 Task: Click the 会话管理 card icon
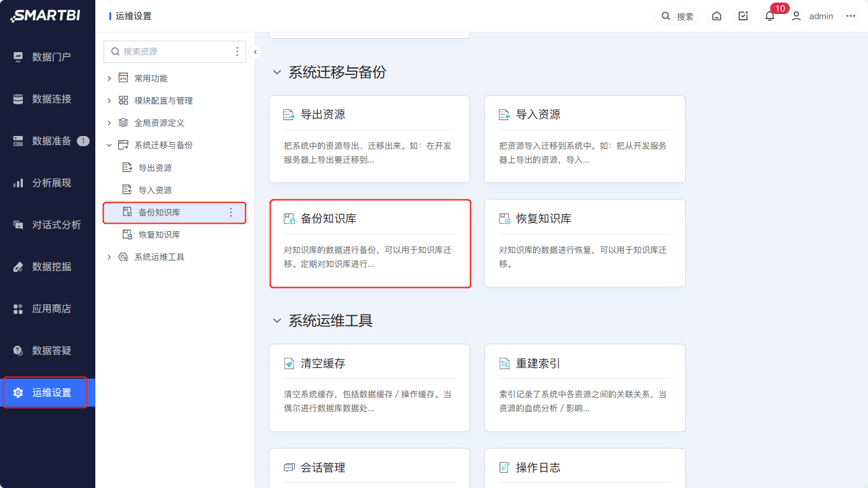coord(289,468)
